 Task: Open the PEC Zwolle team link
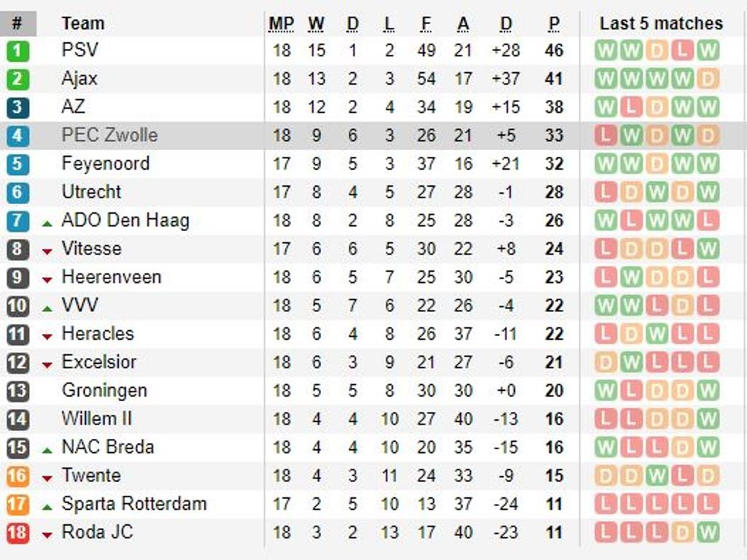pos(109,135)
